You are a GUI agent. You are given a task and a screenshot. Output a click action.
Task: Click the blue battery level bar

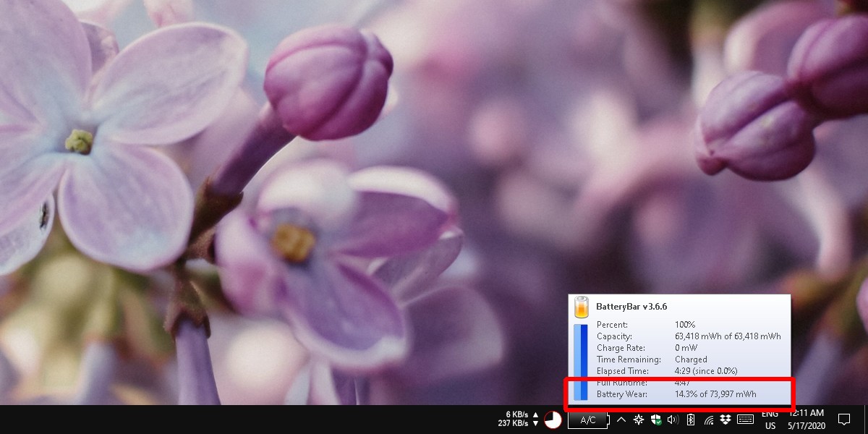coord(581,362)
